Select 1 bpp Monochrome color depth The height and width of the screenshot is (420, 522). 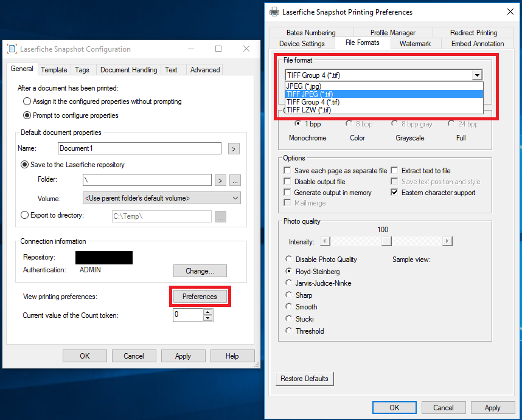pyautogui.click(x=298, y=124)
